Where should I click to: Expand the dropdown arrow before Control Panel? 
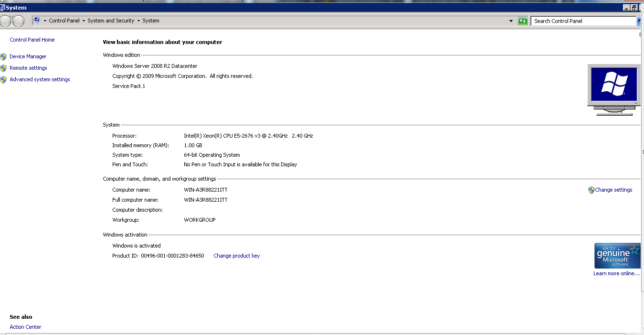[45, 21]
